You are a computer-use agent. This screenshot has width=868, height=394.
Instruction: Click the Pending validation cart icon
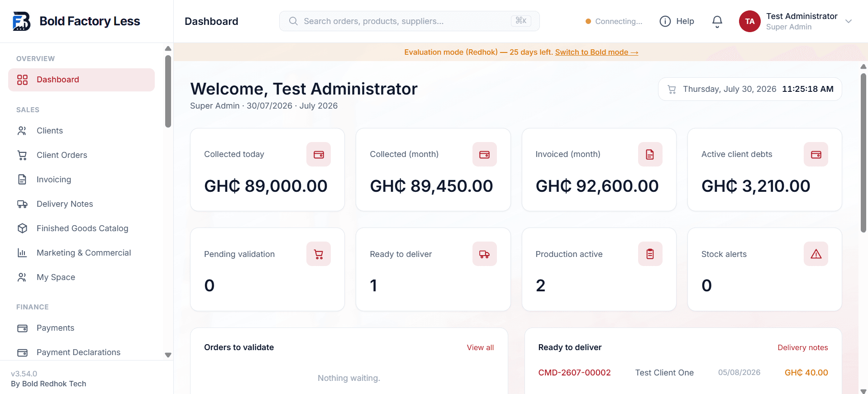pos(319,254)
